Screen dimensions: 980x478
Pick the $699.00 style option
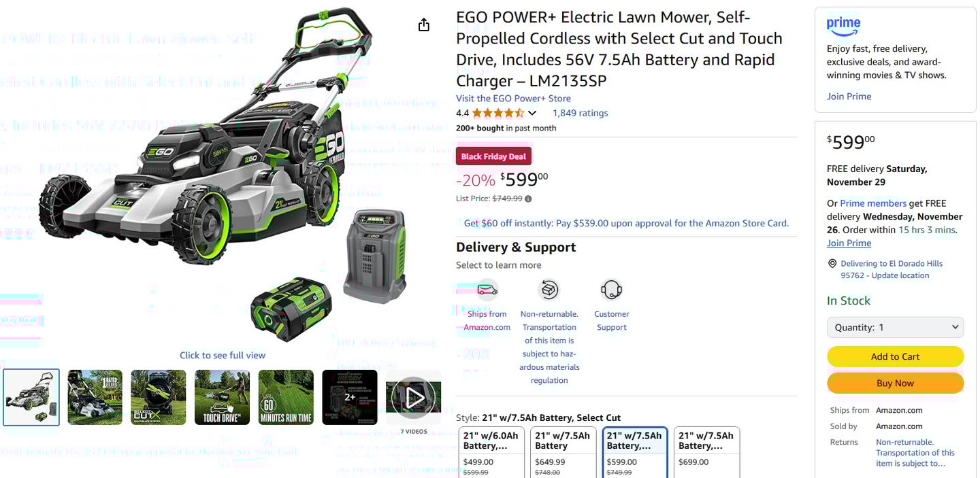(x=706, y=452)
